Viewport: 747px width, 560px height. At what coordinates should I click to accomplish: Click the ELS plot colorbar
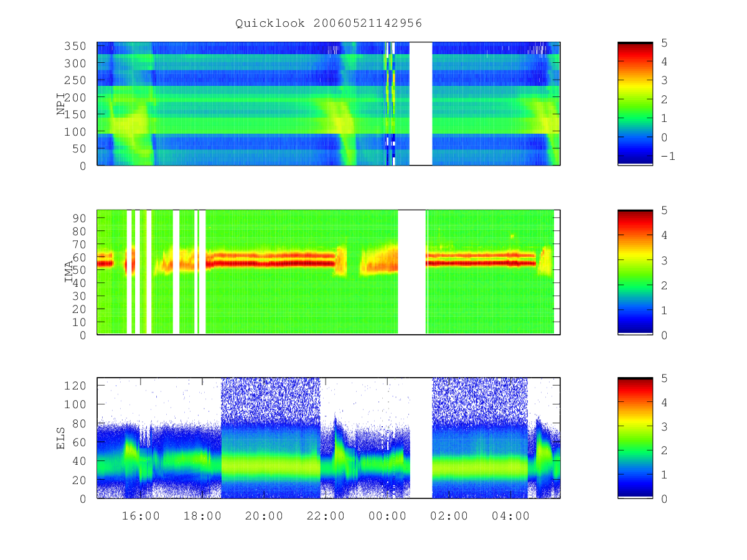coord(635,437)
